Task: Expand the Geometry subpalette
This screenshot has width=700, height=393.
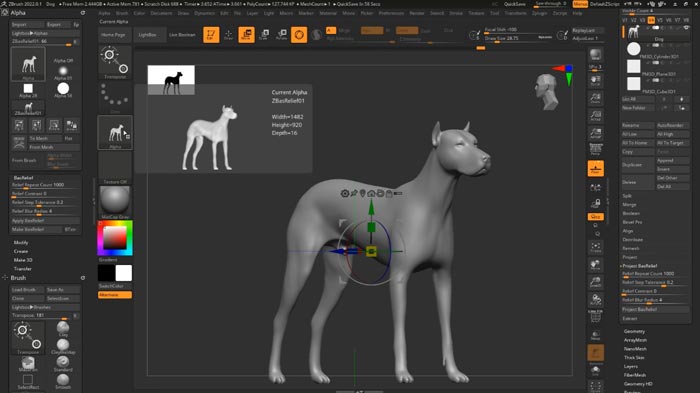Action: coord(634,331)
